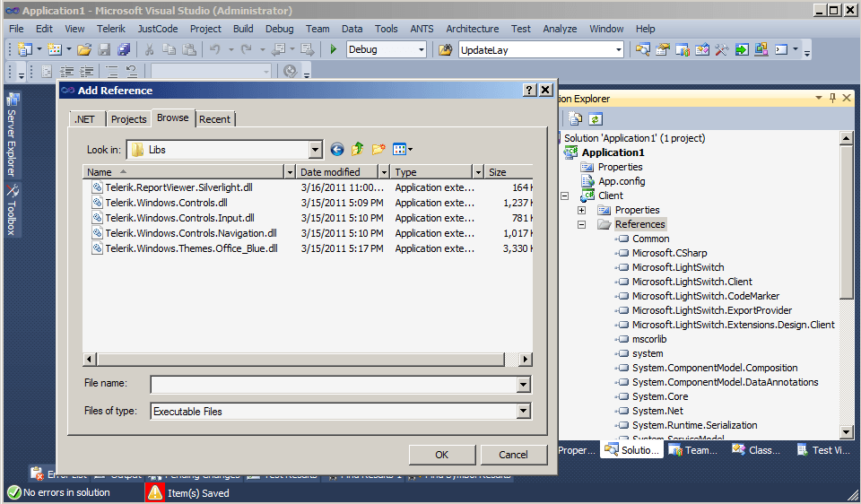Screen dimensions: 861x504
Task: Click Show All Files in Solution Explorer
Action: (576, 118)
